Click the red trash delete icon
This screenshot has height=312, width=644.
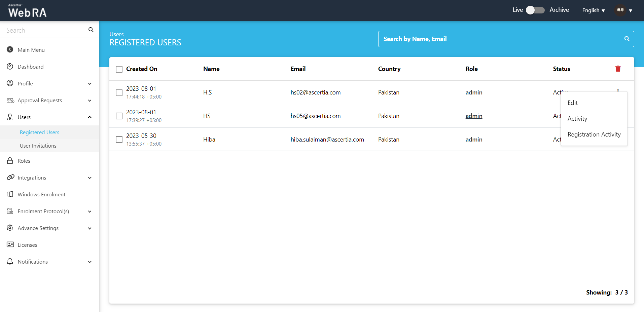[618, 69]
